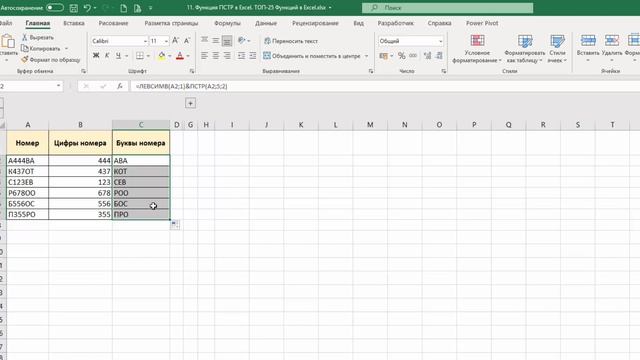Open the Рецензирование tab
The width and height of the screenshot is (640, 360).
315,23
